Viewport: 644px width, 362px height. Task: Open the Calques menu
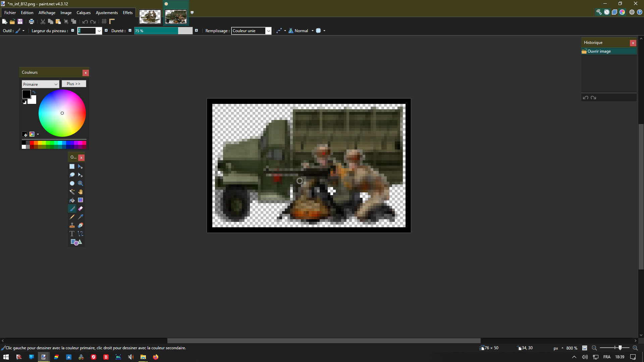pyautogui.click(x=84, y=12)
